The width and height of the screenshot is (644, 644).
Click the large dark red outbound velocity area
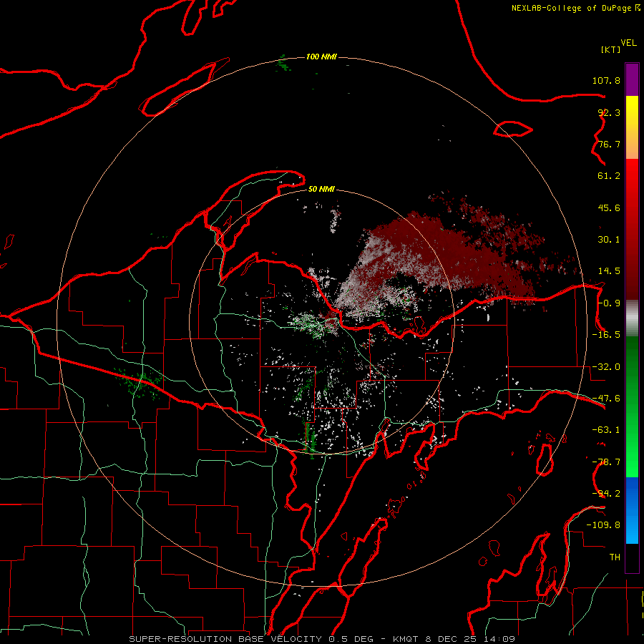[x=456, y=250]
